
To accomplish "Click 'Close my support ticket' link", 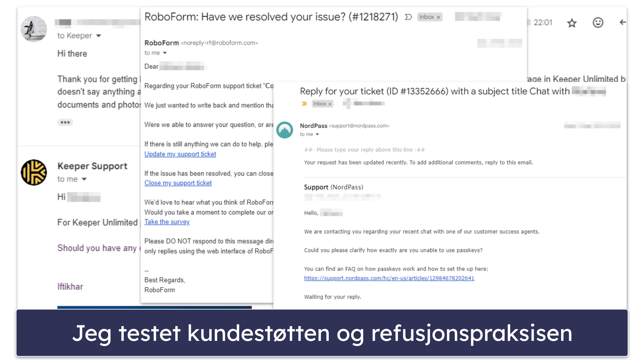I will [x=179, y=183].
